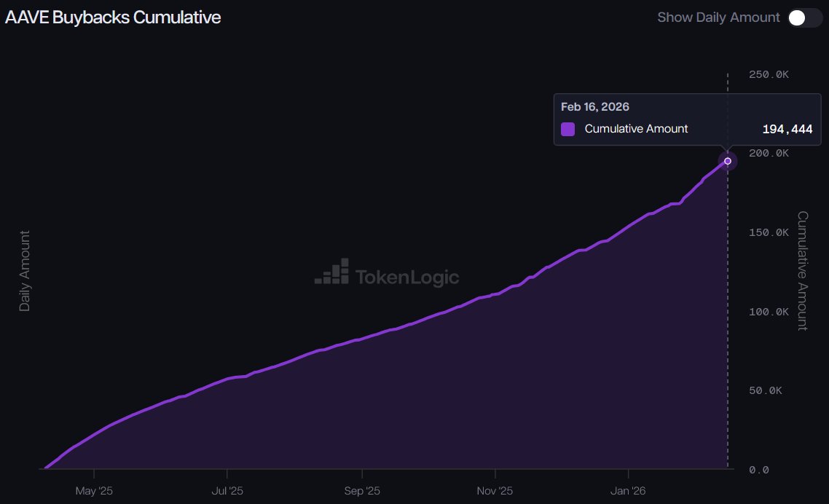Click the Cumulative Amount axis title

[x=802, y=273]
